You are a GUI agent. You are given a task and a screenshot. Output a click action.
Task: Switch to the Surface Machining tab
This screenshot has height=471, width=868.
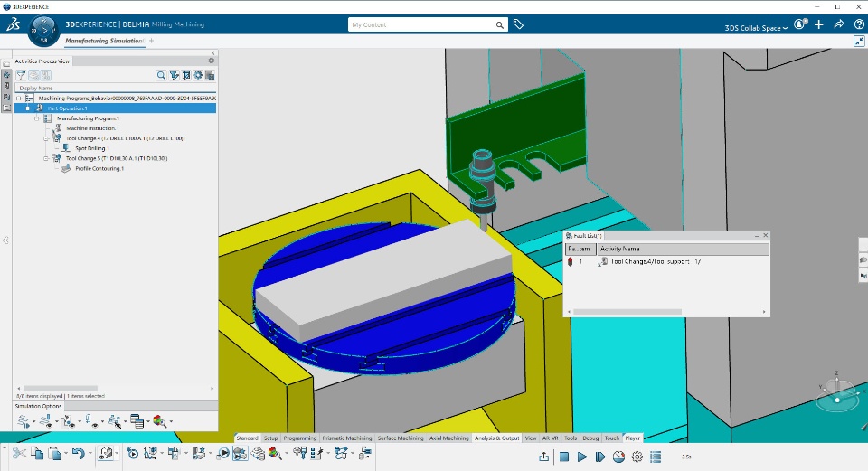[401, 438]
